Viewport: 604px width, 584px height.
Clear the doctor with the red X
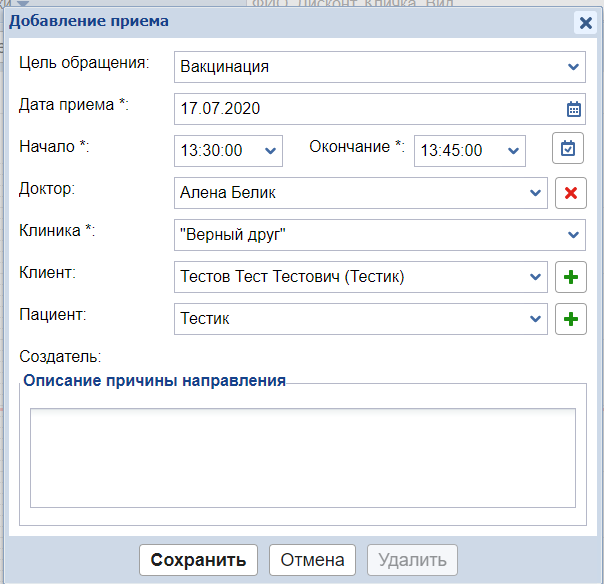pos(571,193)
